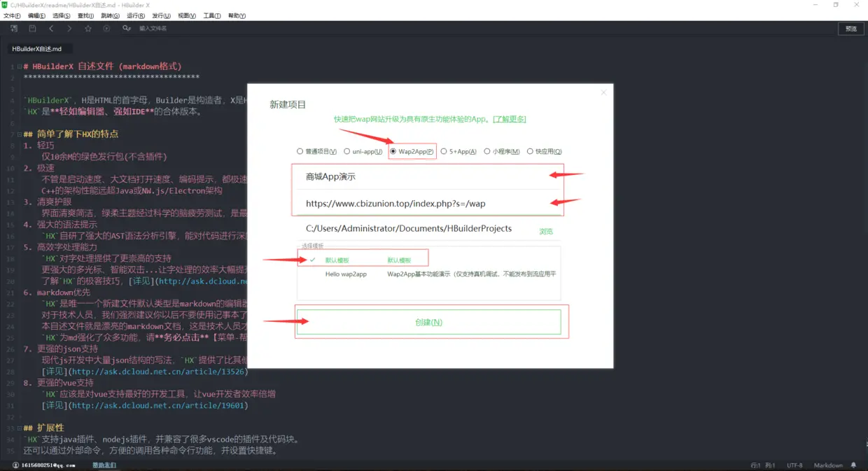Image resolution: width=868 pixels, height=471 pixels.
Task: Click the 创建(N) button
Action: pos(428,322)
